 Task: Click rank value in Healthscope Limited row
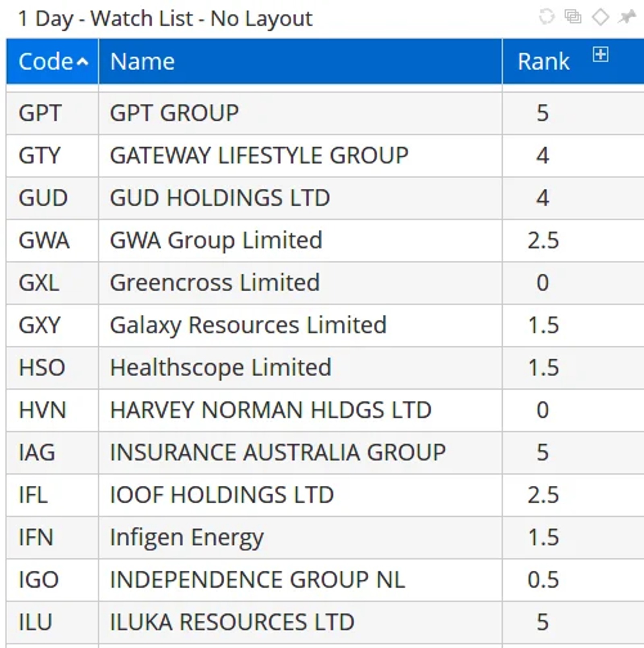[543, 368]
